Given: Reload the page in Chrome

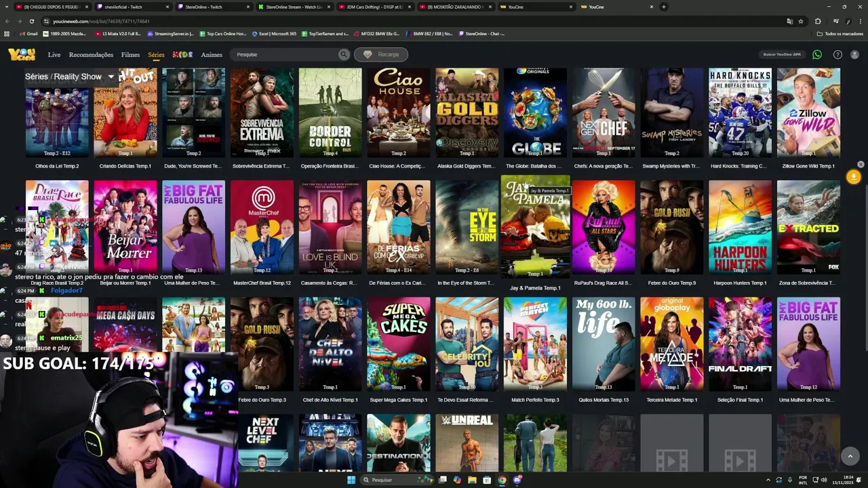Looking at the screenshot, I should tap(31, 21).
